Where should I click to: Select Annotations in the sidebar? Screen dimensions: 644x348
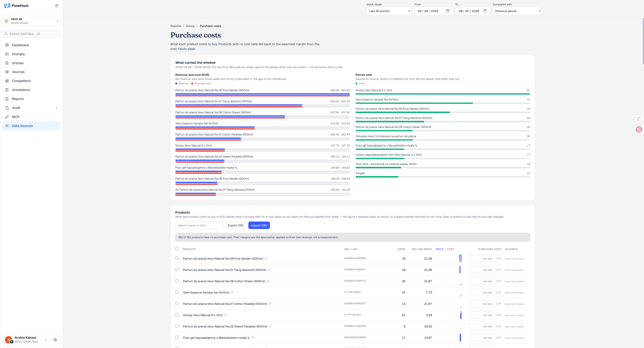[x=31, y=90]
